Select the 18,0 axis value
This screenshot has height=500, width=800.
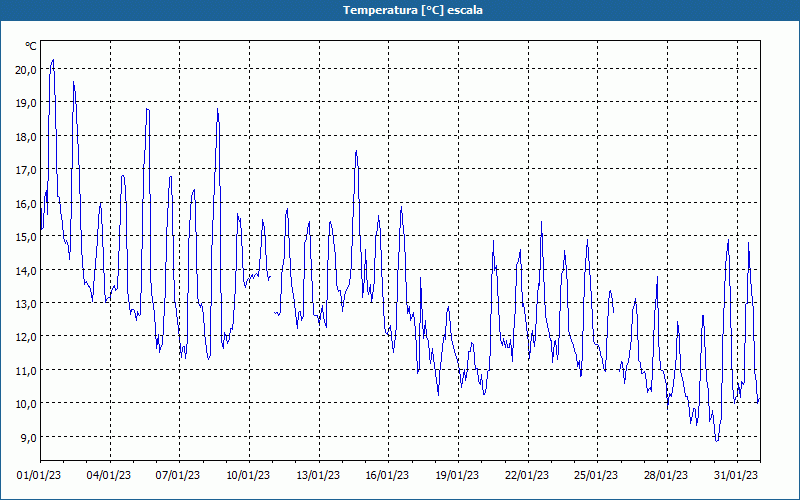pos(26,137)
